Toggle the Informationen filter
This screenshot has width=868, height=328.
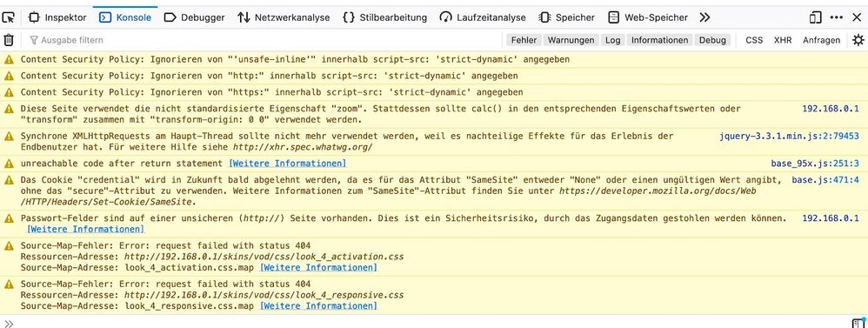tap(660, 40)
